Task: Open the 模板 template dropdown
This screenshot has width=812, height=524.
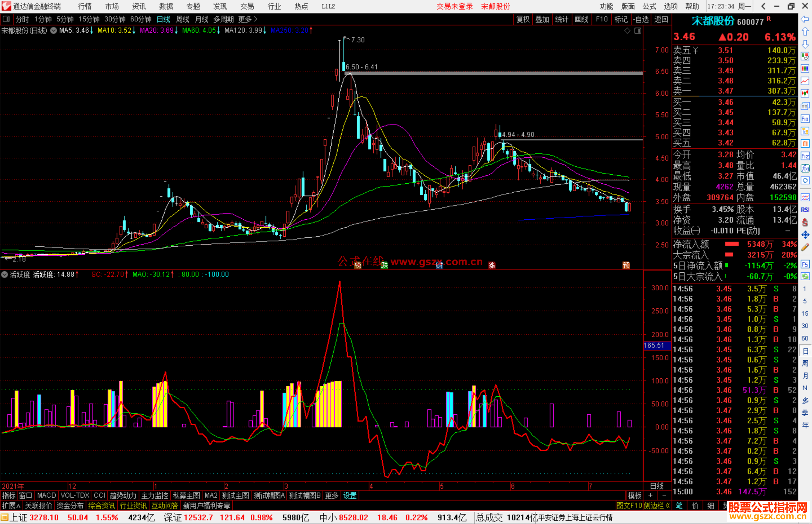Action: [635, 495]
